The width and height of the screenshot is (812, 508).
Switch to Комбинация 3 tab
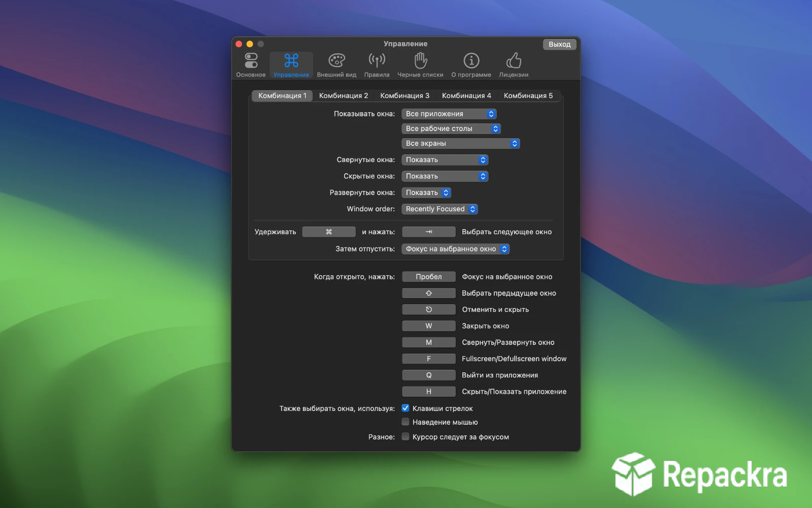point(404,96)
